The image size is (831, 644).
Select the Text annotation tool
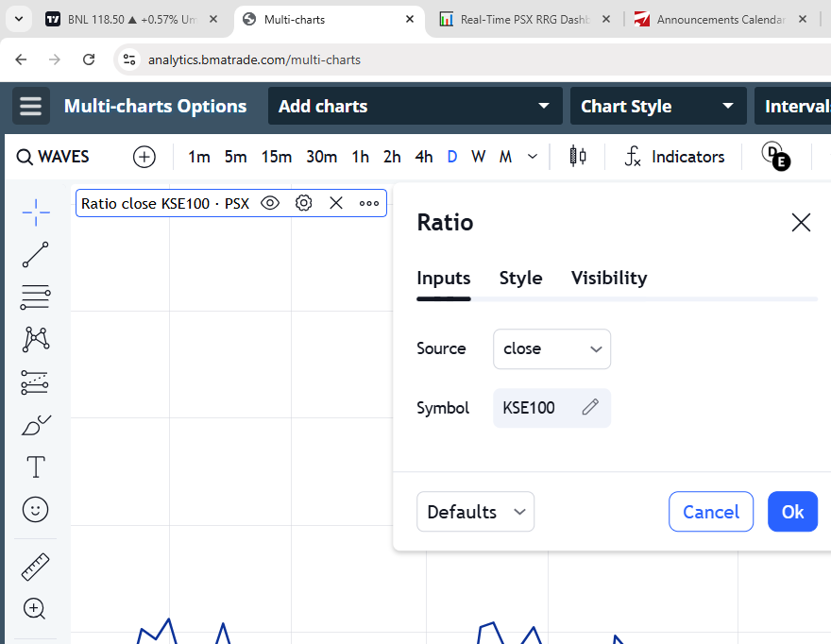coord(36,467)
